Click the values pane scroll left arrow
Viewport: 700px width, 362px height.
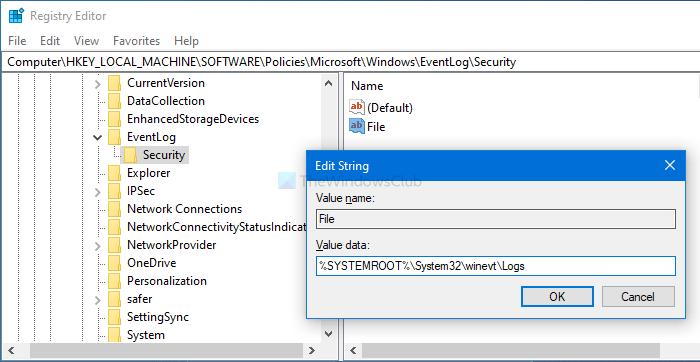[353, 350]
